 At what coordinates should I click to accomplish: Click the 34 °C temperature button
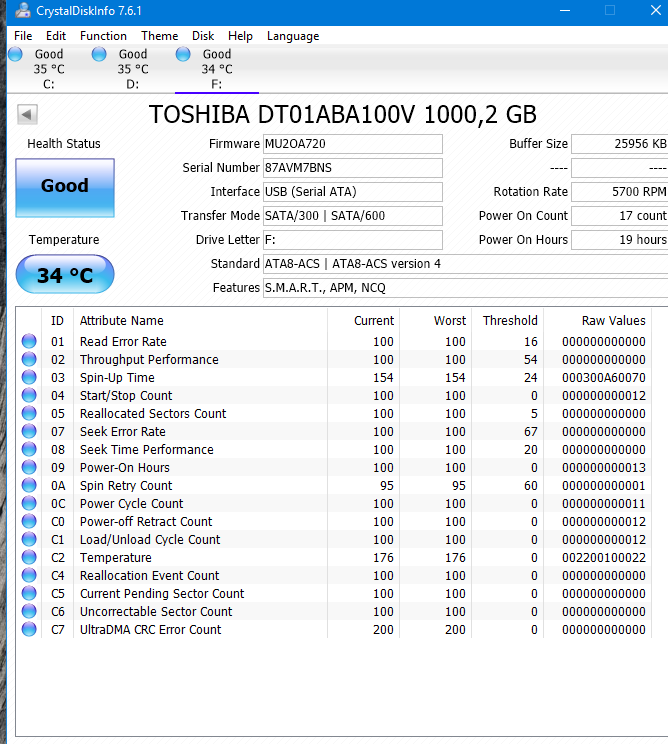point(65,274)
